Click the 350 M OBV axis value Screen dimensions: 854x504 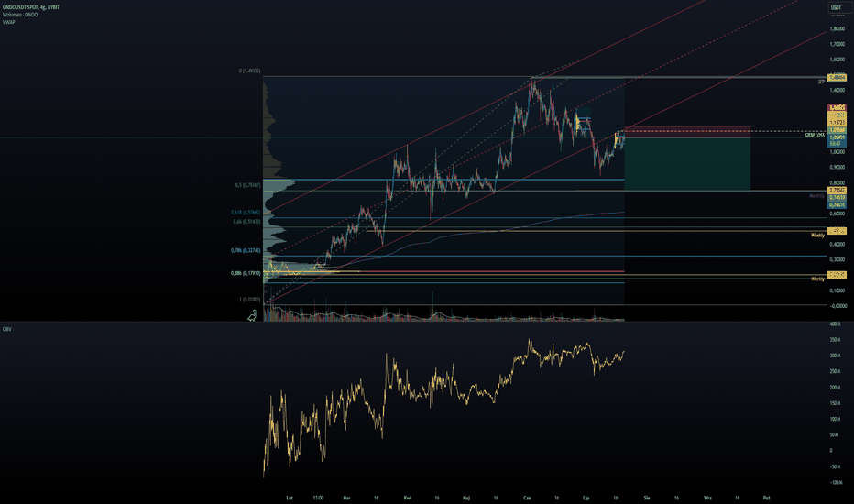coord(835,340)
